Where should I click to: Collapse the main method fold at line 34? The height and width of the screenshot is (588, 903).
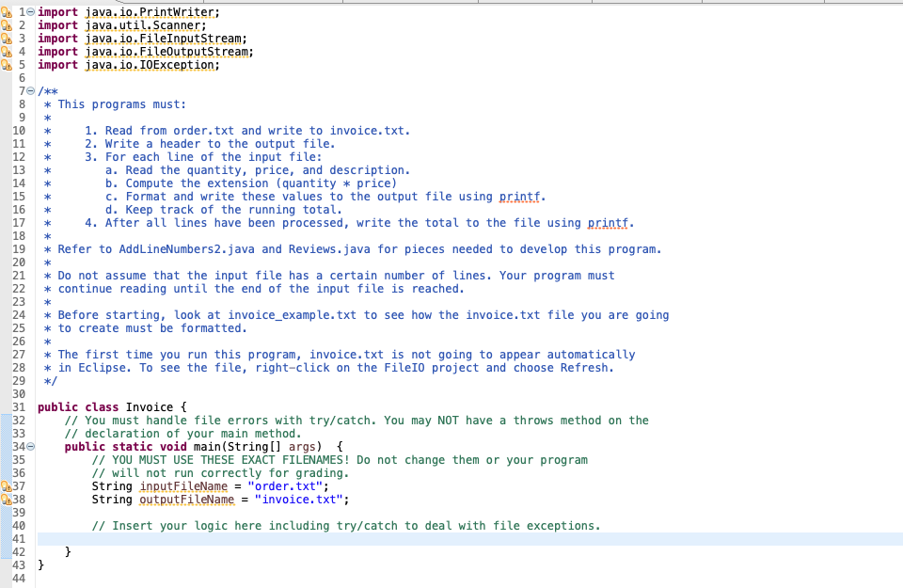(x=29, y=446)
